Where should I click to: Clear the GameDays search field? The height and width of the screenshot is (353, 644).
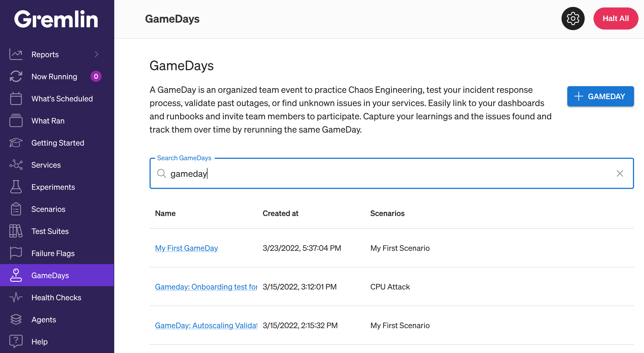[x=620, y=173]
